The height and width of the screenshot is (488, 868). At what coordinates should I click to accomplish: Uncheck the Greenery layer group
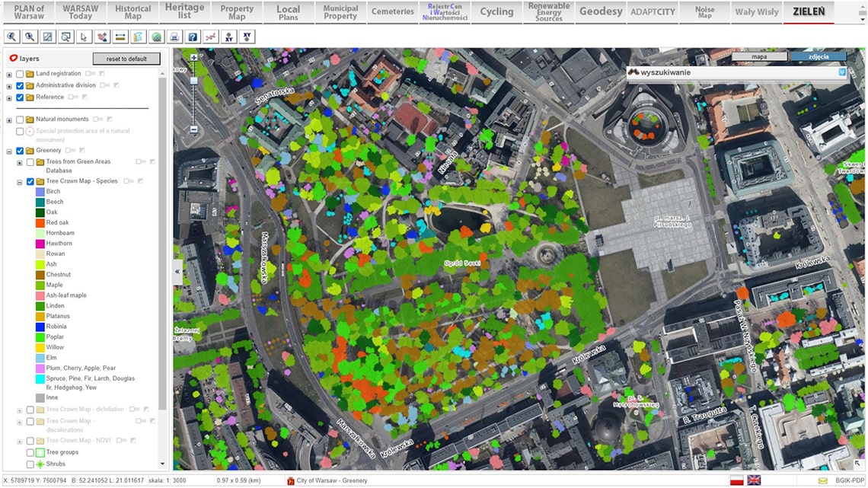[20, 151]
